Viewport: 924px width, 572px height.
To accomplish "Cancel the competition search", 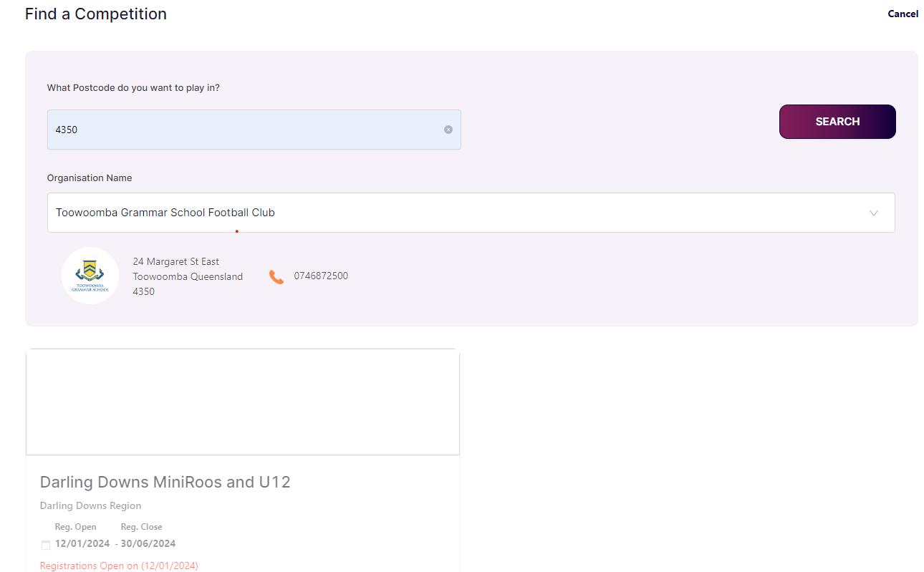I will tap(903, 14).
